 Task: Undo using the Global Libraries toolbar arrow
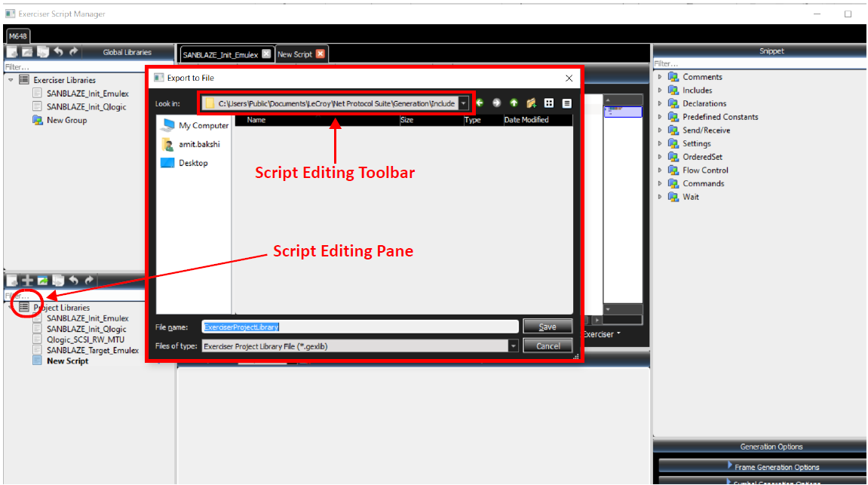pos(58,51)
